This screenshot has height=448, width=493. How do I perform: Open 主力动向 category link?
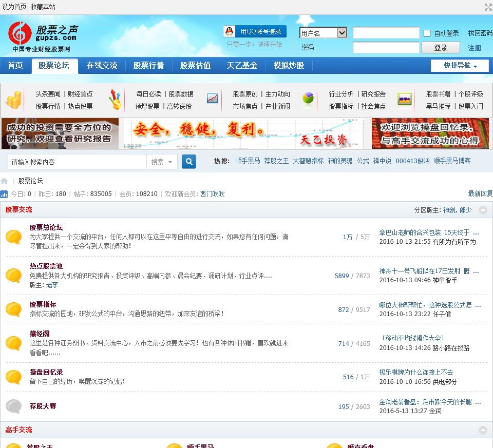[278, 94]
